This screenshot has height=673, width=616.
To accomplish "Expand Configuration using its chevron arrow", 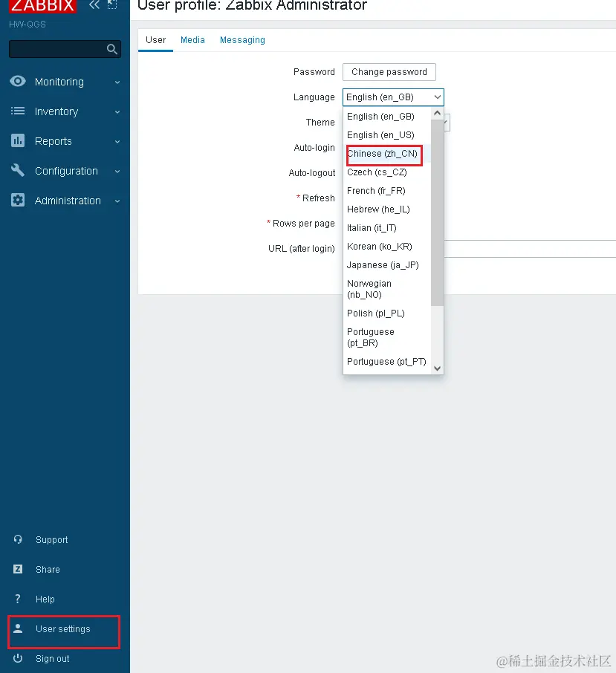I will coord(117,172).
